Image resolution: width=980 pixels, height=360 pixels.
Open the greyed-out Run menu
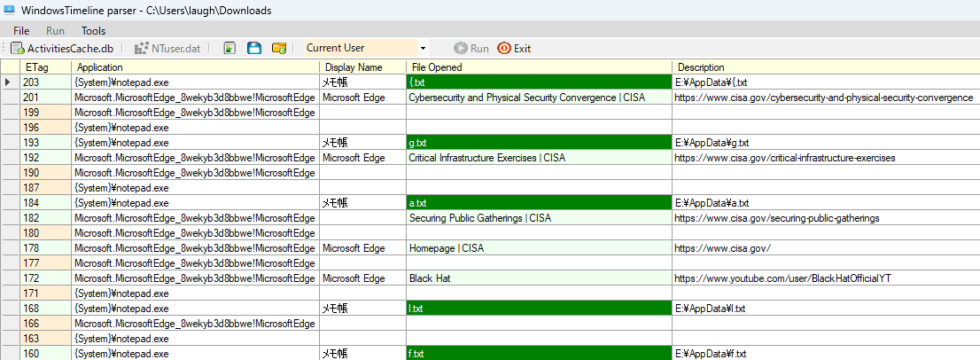tap(55, 31)
